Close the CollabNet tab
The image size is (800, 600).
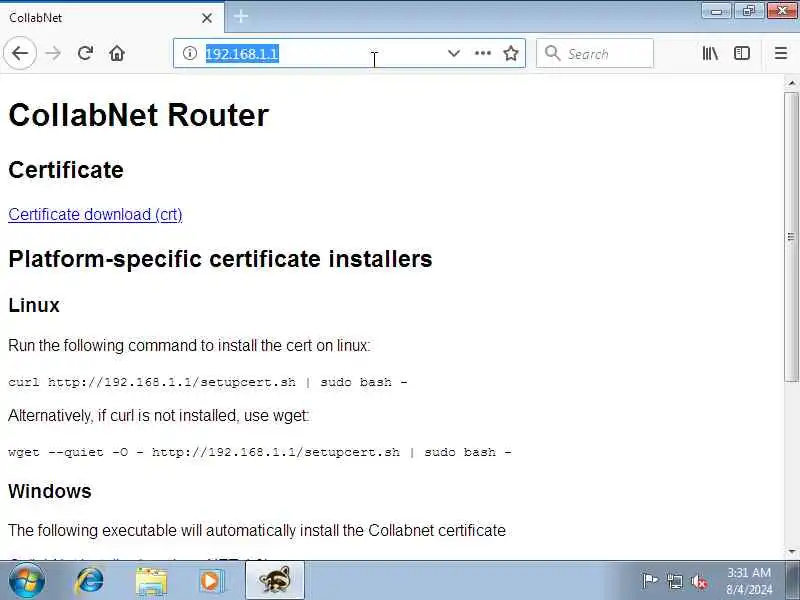pyautogui.click(x=207, y=18)
